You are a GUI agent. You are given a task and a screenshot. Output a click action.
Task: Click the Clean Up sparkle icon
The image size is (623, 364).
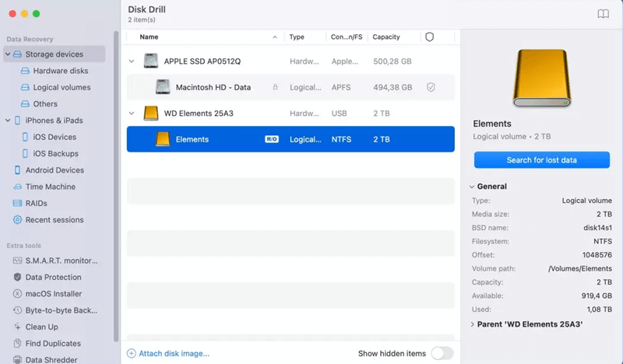click(17, 327)
